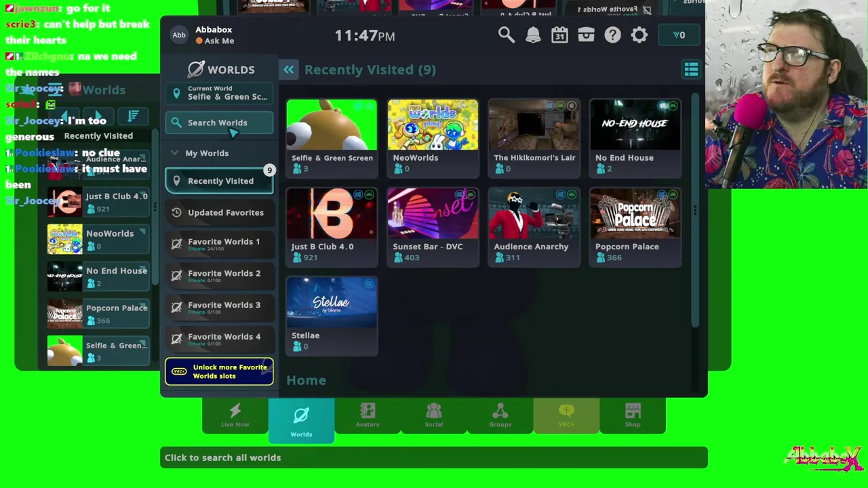Click the background wing sort icon
The height and width of the screenshot is (488, 868).
133,116
